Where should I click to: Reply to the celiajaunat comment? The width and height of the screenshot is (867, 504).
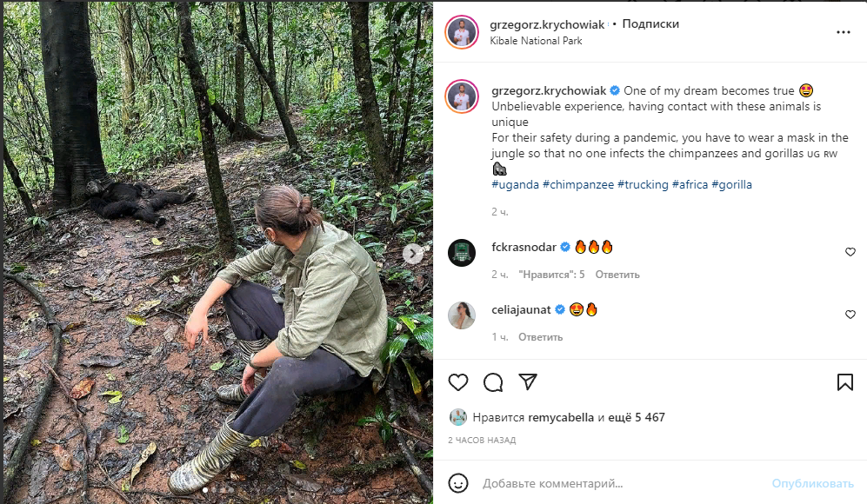[541, 337]
